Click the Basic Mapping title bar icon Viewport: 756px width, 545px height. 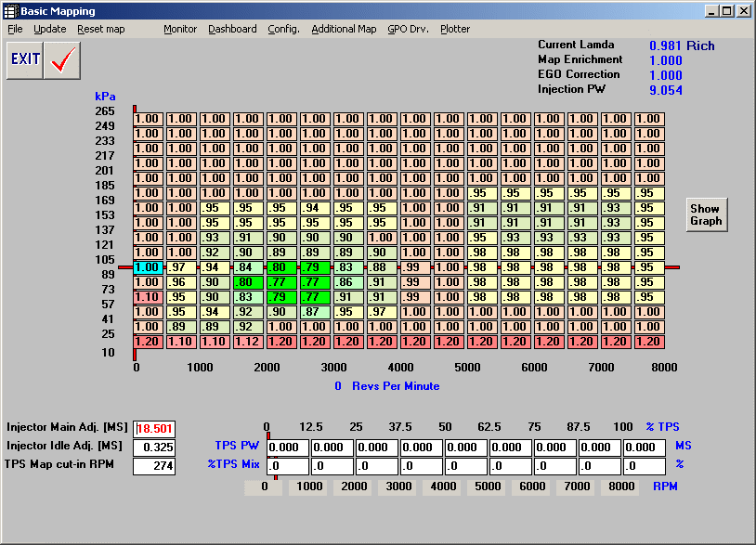[x=9, y=10]
